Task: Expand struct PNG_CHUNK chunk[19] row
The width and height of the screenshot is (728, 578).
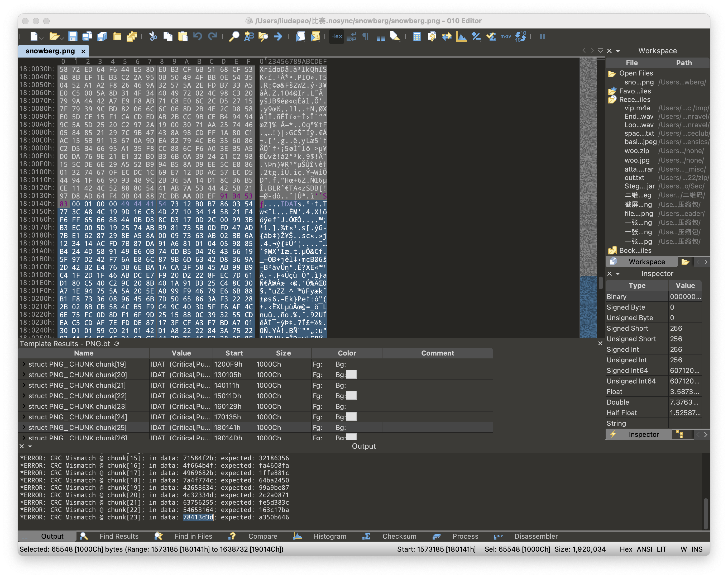Action: [24, 364]
